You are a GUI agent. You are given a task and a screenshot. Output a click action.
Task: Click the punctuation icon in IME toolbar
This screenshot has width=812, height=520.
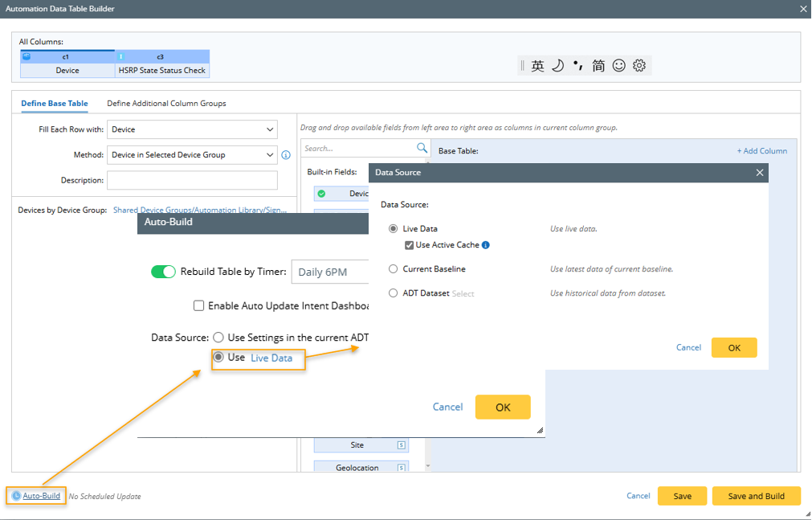pyautogui.click(x=578, y=65)
